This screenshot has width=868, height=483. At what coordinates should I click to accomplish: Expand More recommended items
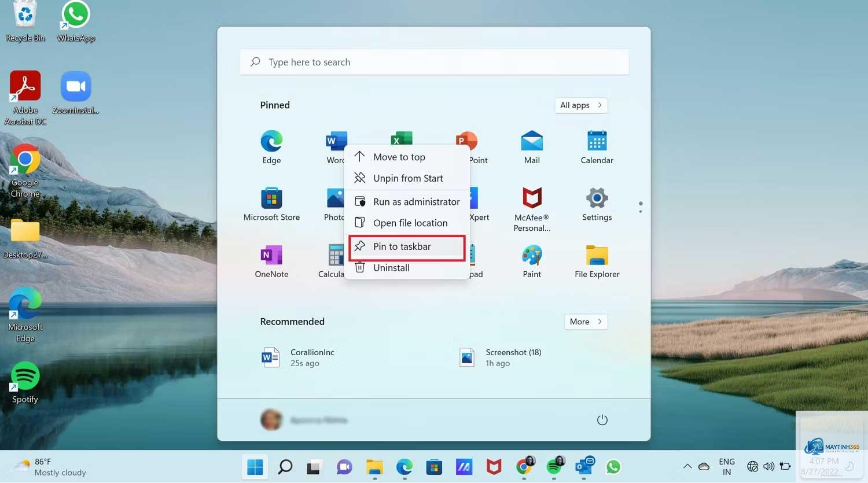coord(586,322)
